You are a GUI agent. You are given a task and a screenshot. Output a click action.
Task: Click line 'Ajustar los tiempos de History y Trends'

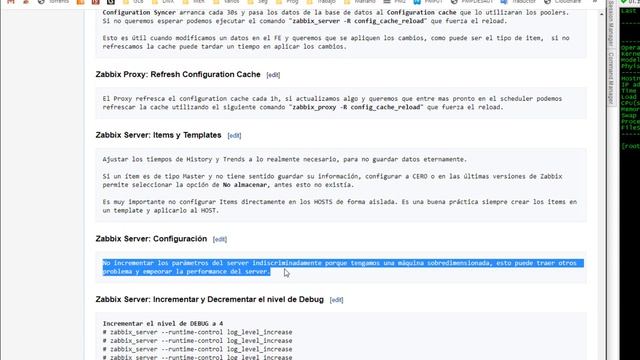(x=284, y=159)
